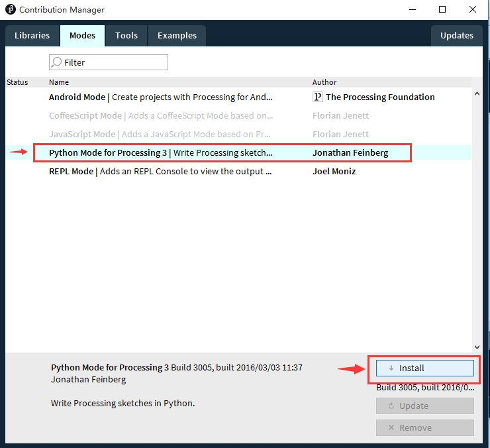Click author Joel Moniz

click(334, 172)
